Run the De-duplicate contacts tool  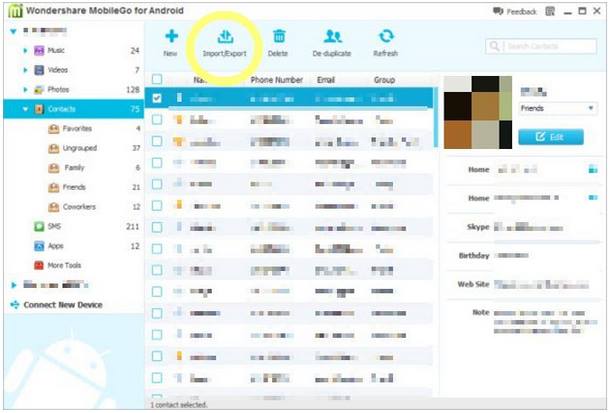tap(333, 36)
